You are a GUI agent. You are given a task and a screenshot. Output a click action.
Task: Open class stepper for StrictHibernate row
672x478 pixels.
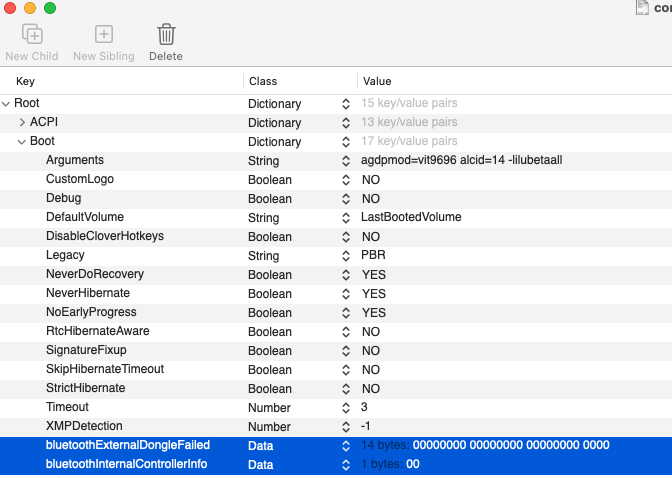pos(346,389)
